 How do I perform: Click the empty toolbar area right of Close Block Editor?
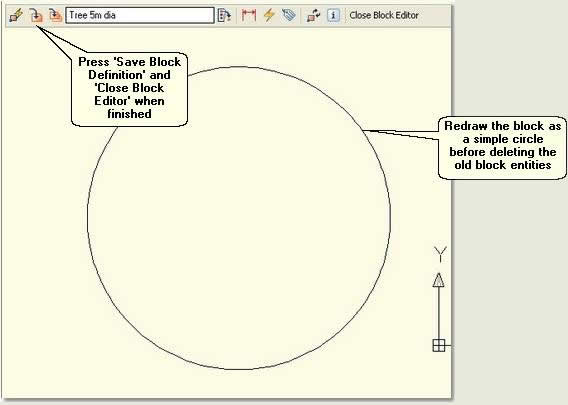click(x=435, y=16)
